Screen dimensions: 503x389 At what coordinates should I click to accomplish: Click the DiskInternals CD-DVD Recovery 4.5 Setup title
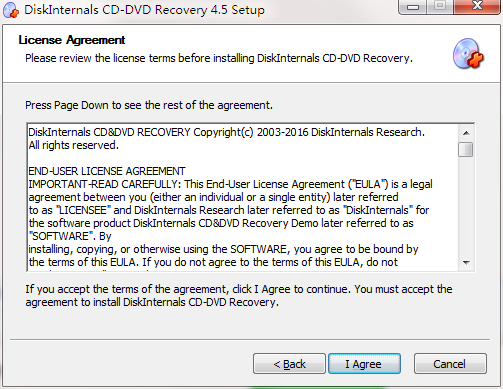point(144,10)
